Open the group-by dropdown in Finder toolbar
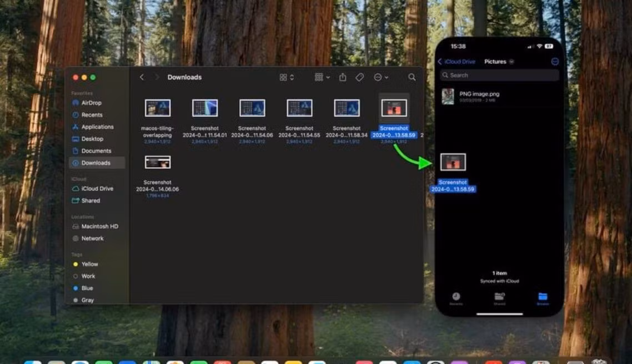 pos(322,77)
